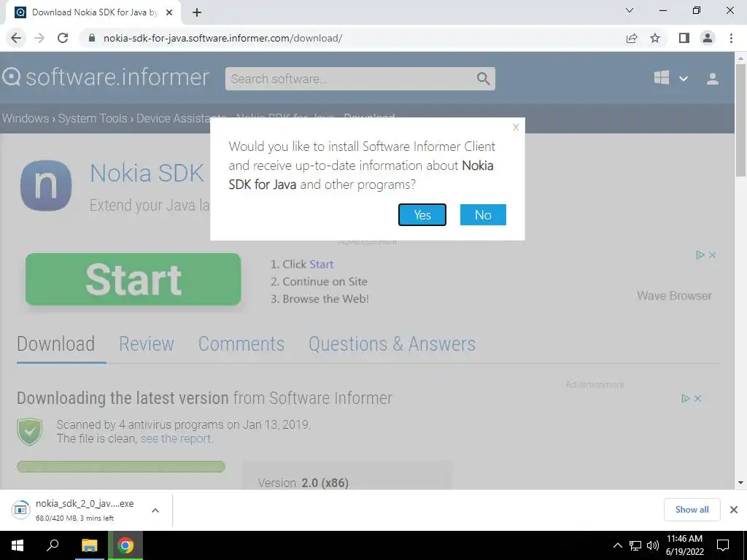Viewport: 747px width, 560px height.
Task: Click the green download progress bar
Action: (121, 467)
